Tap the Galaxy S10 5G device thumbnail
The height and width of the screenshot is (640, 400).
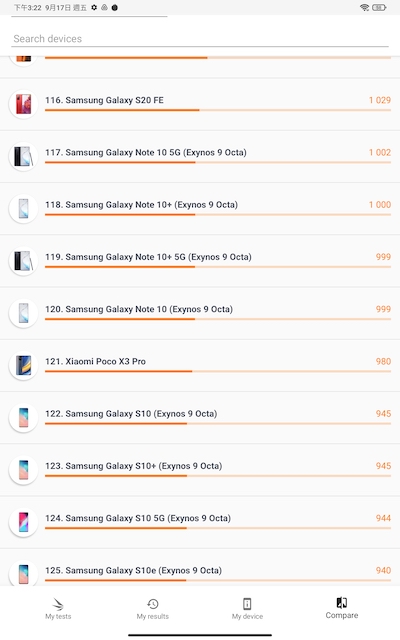pyautogui.click(x=24, y=522)
